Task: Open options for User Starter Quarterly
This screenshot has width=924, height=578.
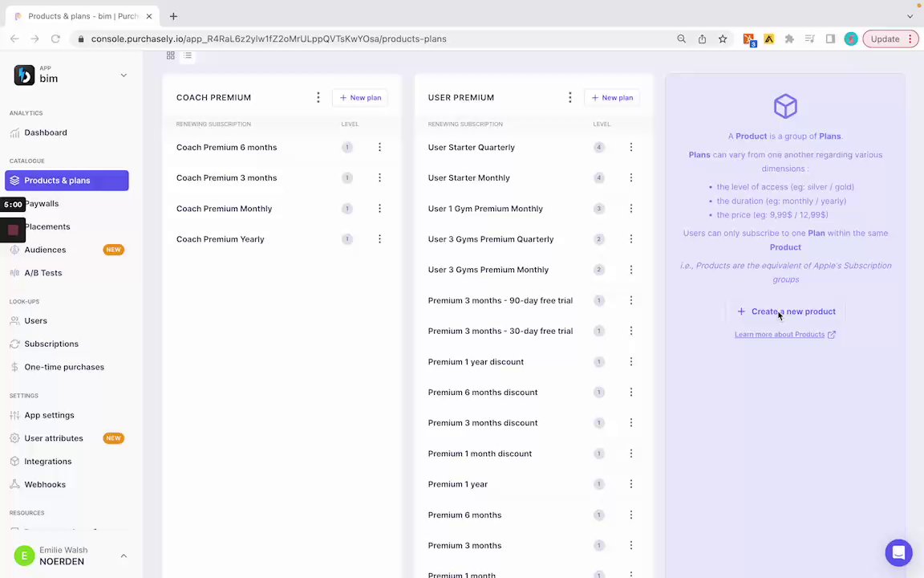Action: [631, 148]
